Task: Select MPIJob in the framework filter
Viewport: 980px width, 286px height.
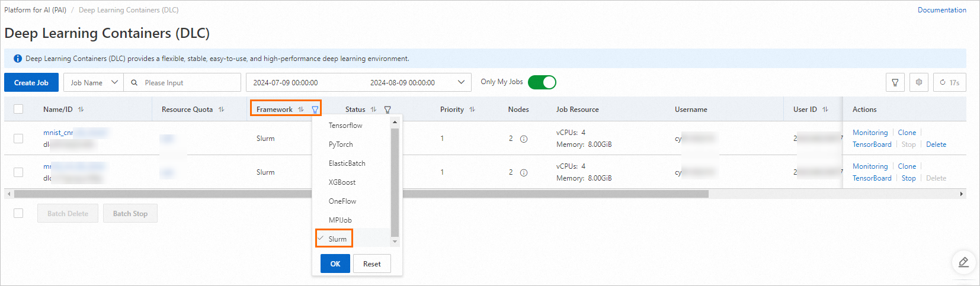Action: (x=340, y=220)
